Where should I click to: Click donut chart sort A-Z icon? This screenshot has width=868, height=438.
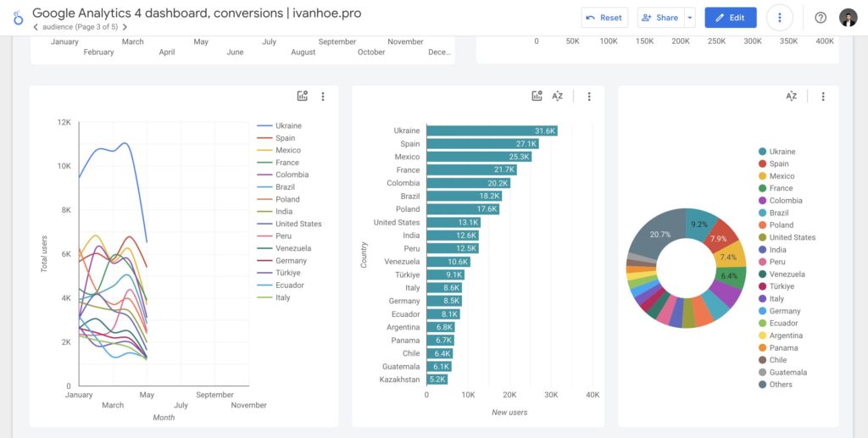click(791, 97)
